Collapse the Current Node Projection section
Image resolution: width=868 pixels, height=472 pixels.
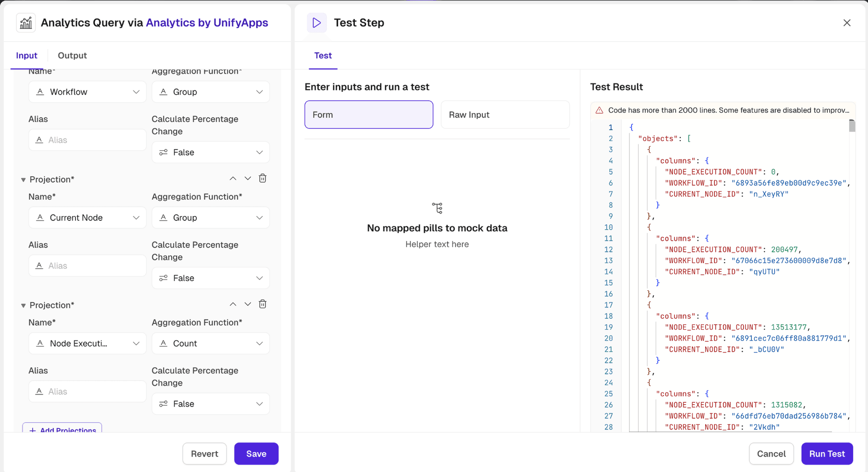click(24, 180)
